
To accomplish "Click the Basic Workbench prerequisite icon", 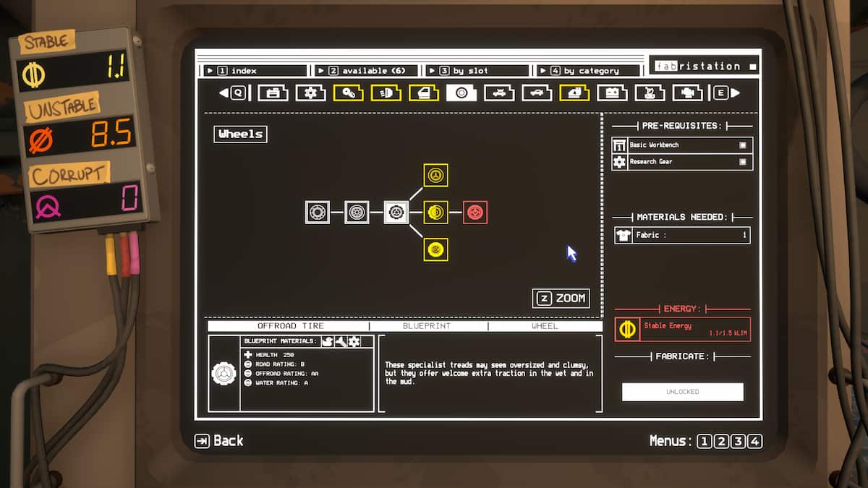I will (619, 145).
